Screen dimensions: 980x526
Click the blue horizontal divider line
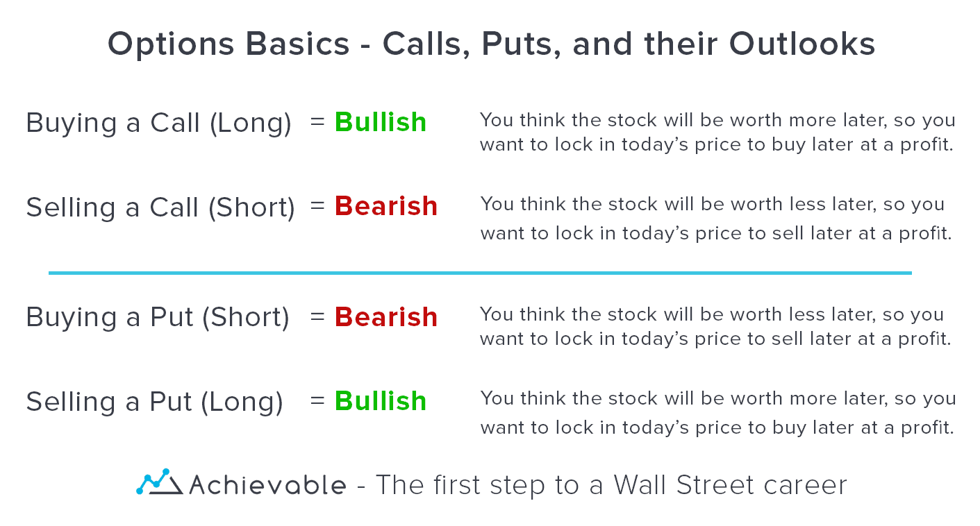479,273
